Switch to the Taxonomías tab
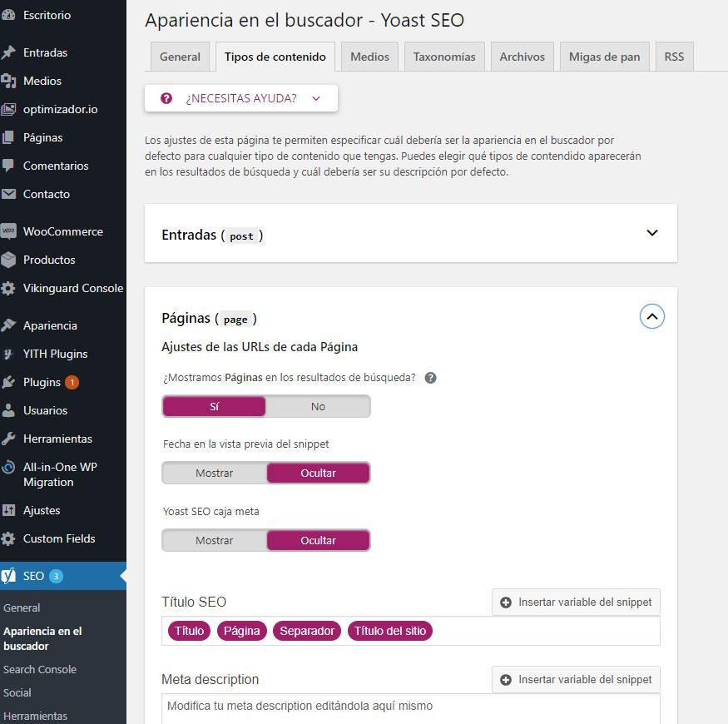Screen dimensions: 728x724 click(444, 57)
